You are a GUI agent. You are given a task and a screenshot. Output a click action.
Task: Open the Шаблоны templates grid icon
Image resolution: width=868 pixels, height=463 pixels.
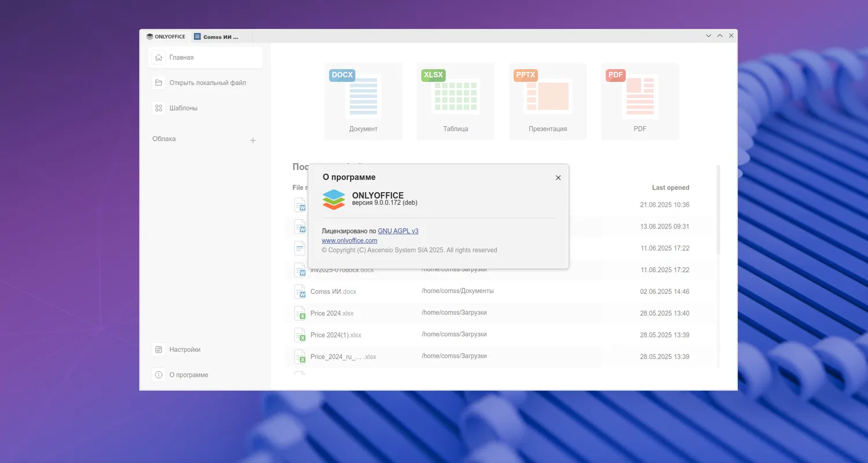click(159, 108)
